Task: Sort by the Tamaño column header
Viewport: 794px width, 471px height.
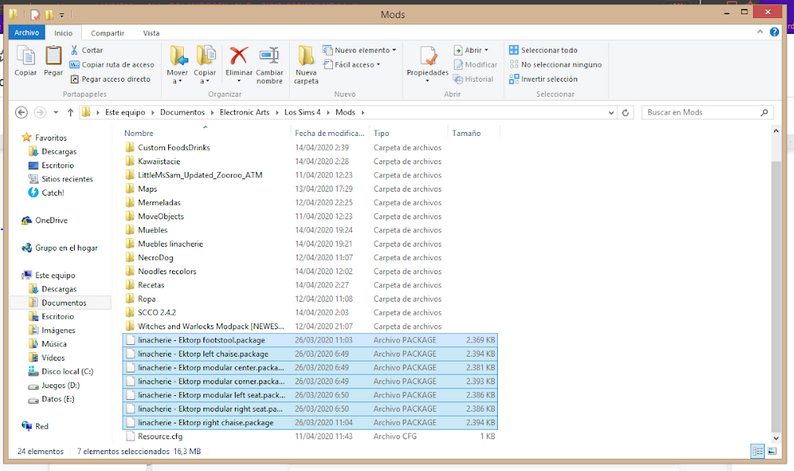Action: click(x=473, y=133)
